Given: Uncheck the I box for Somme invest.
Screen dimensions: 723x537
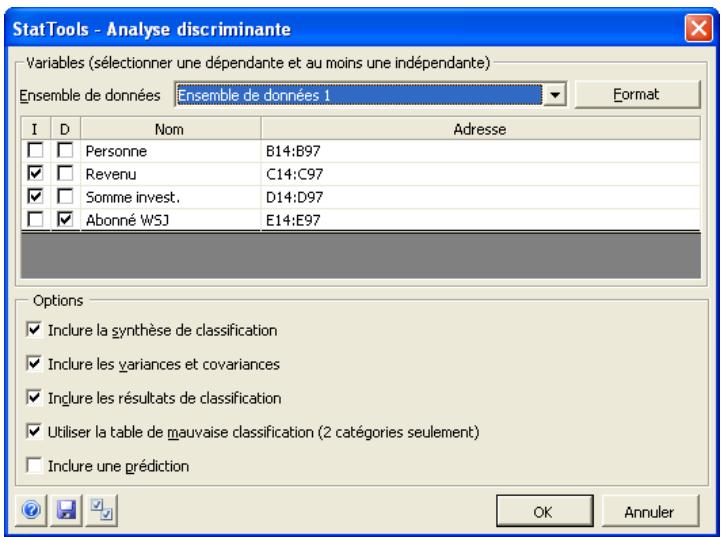Looking at the screenshot, I should (x=36, y=196).
